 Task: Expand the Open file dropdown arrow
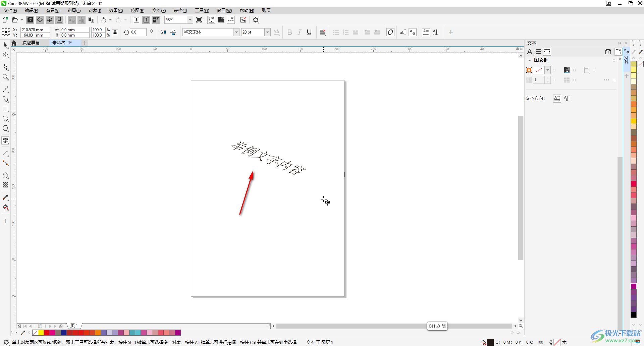tap(22, 20)
